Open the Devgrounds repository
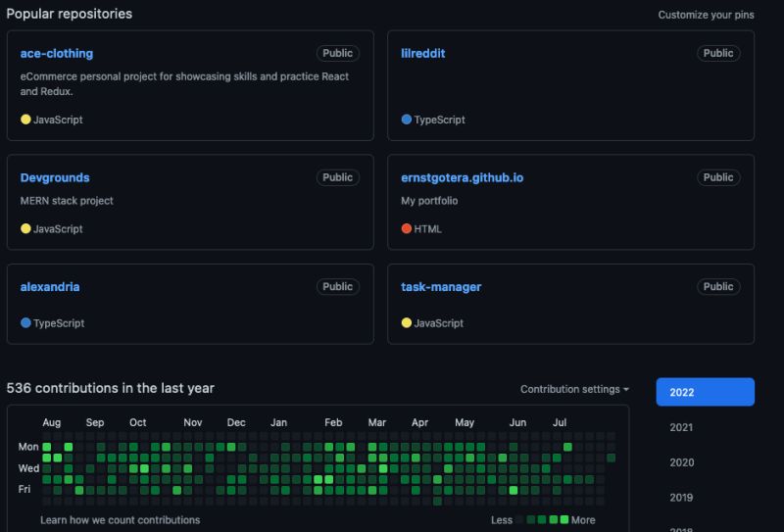The width and height of the screenshot is (784, 532). [55, 177]
